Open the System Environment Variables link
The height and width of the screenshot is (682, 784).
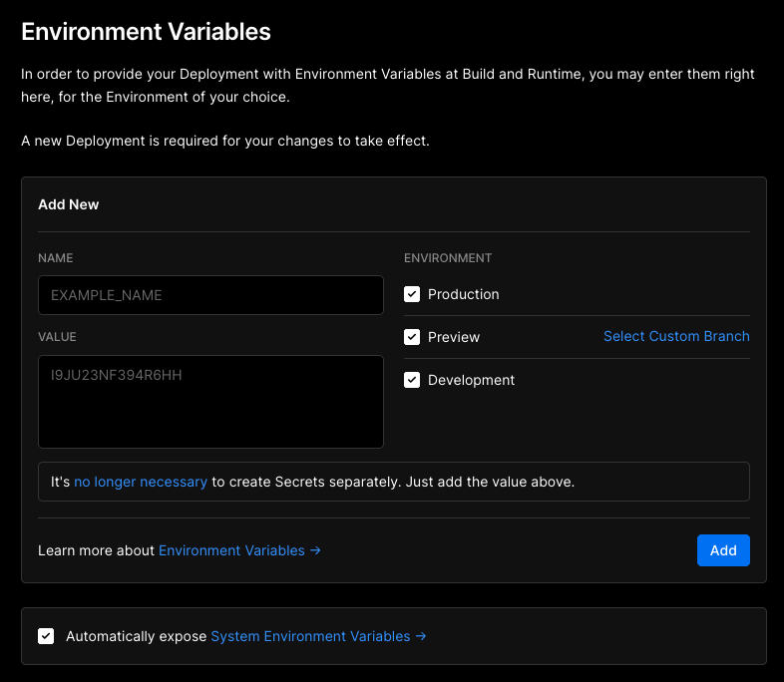coord(310,636)
